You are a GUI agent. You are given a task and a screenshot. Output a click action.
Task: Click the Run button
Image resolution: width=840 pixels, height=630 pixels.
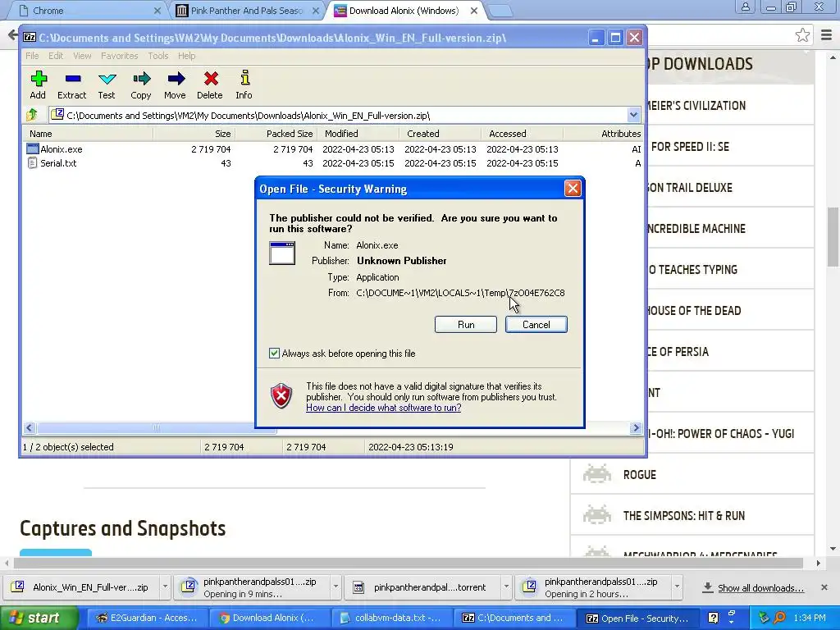(x=466, y=325)
